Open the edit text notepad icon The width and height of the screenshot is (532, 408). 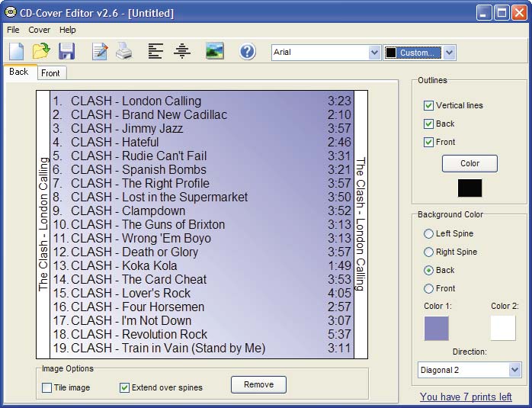click(x=100, y=52)
